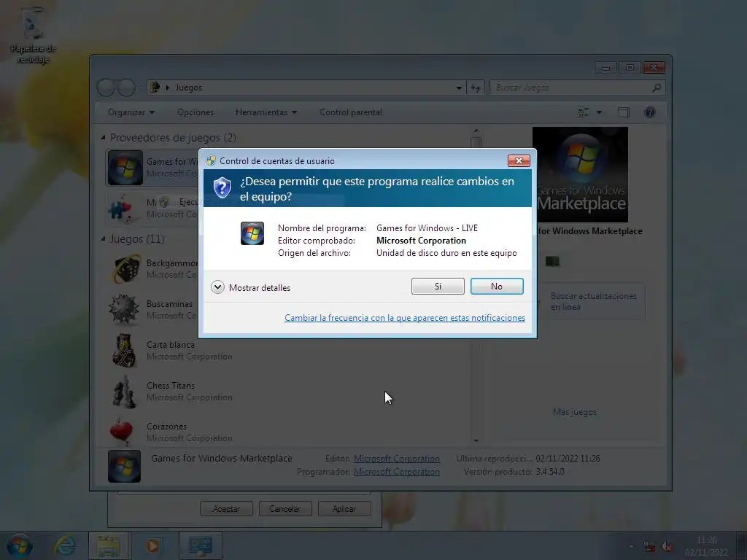Open the Organizar menu in Juegos window
The width and height of the screenshot is (747, 560).
click(131, 112)
